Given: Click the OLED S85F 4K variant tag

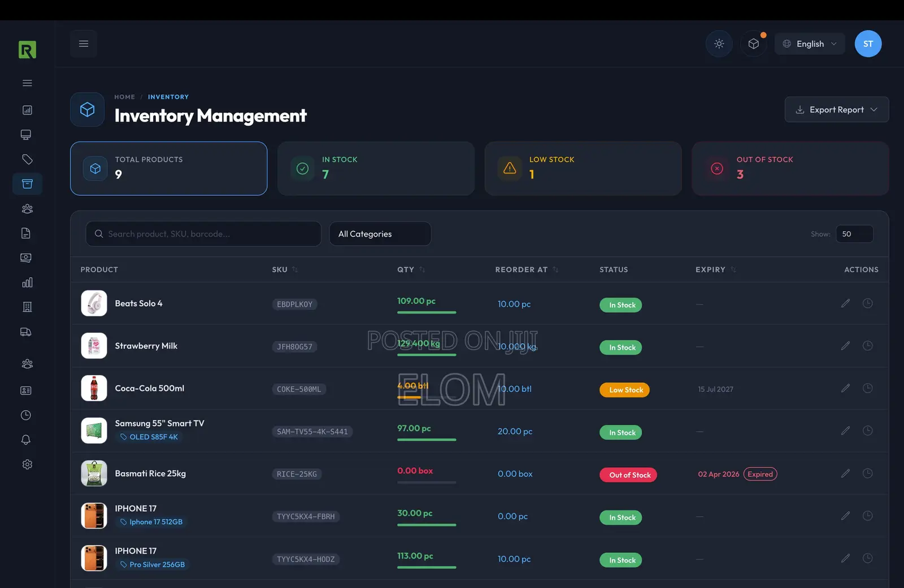Looking at the screenshot, I should [149, 437].
